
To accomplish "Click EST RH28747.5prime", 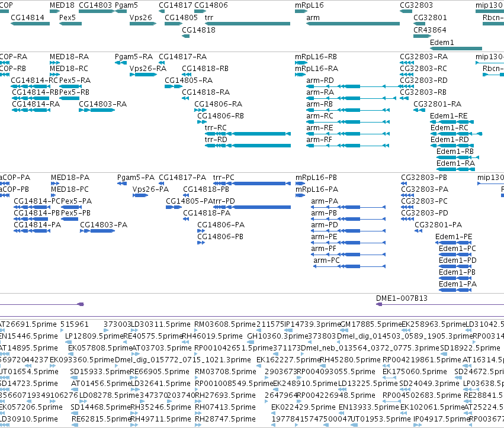I will point(225,419).
